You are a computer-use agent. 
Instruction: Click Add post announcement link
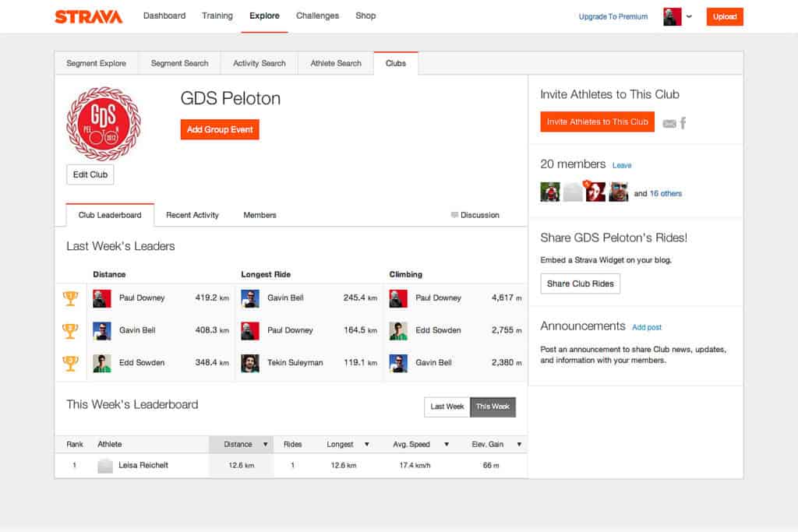(646, 328)
